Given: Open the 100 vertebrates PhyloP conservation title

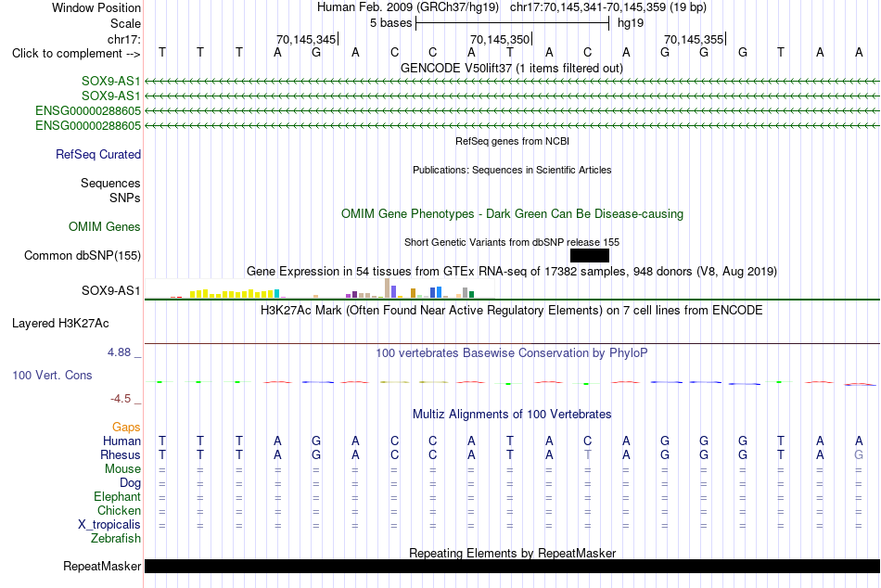Looking at the screenshot, I should pyautogui.click(x=512, y=353).
